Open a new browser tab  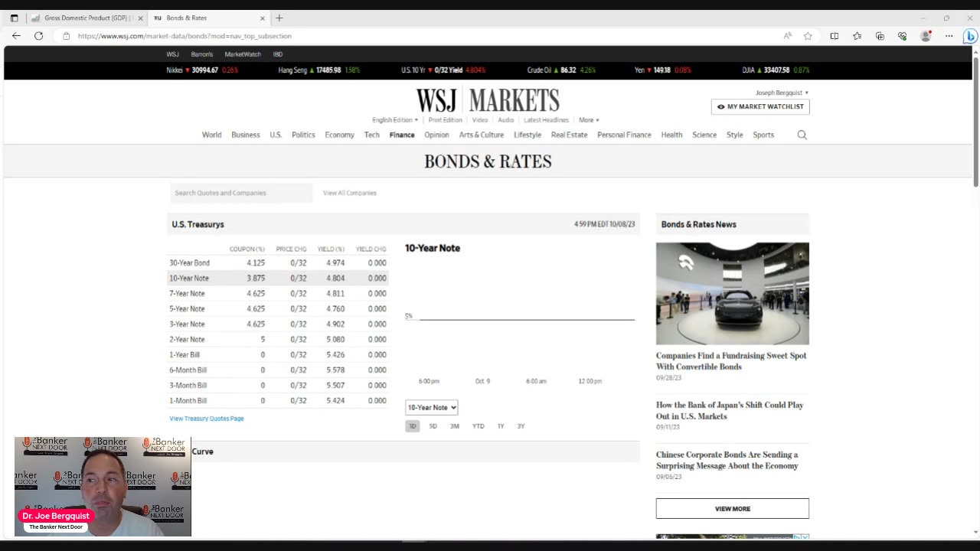point(279,18)
